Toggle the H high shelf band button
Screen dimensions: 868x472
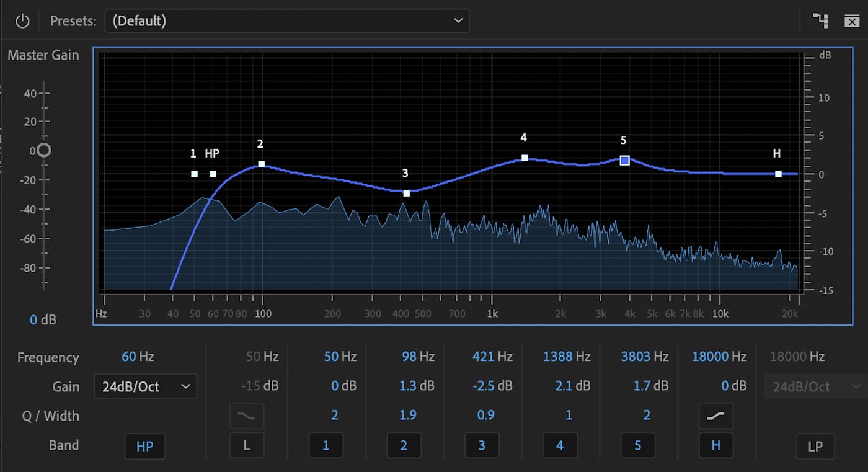coord(716,445)
